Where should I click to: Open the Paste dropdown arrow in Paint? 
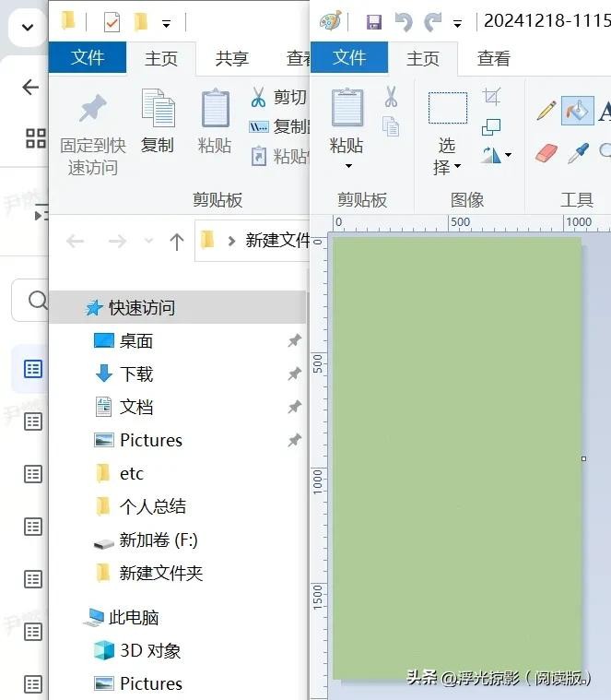click(347, 166)
